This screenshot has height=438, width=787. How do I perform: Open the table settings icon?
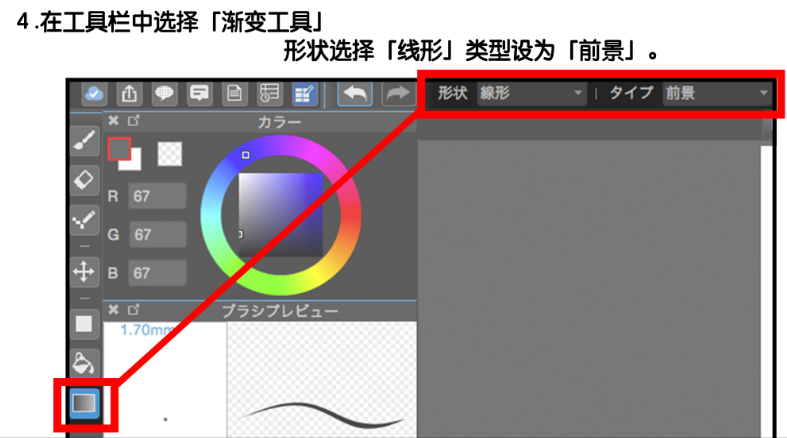270,93
